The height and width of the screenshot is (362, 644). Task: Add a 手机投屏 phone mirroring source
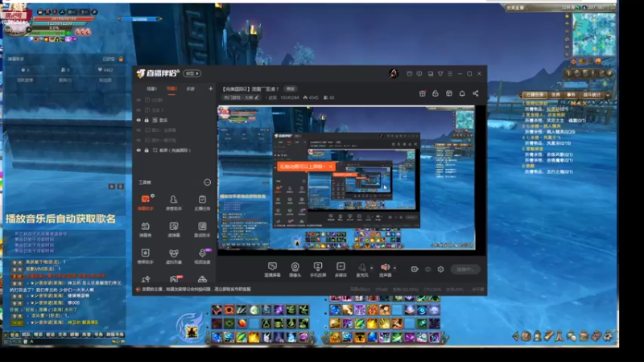[x=317, y=269]
